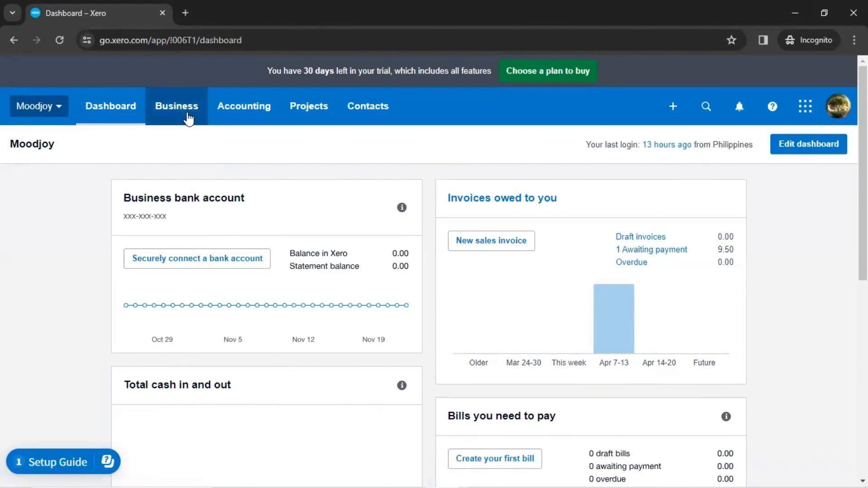Viewport: 868px width, 488px height.
Task: Click the plus quick-add icon
Action: pos(673,106)
